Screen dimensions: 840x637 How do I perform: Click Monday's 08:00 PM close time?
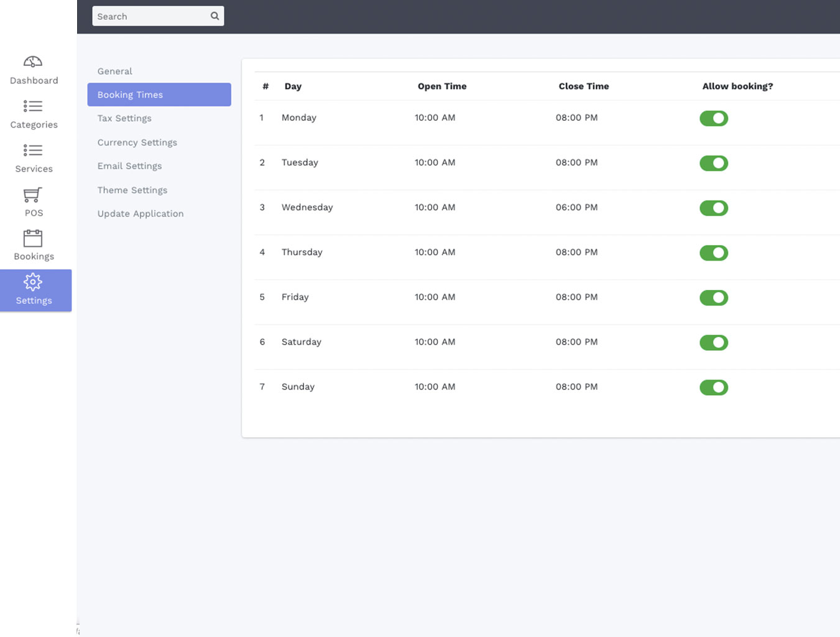point(577,118)
